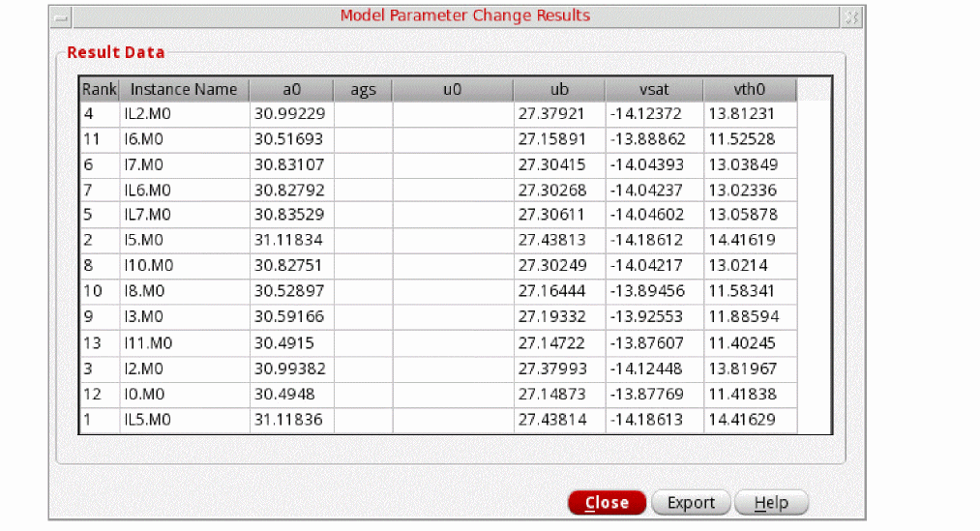The width and height of the screenshot is (980, 531).
Task: Click the vth0 column header
Action: click(750, 89)
